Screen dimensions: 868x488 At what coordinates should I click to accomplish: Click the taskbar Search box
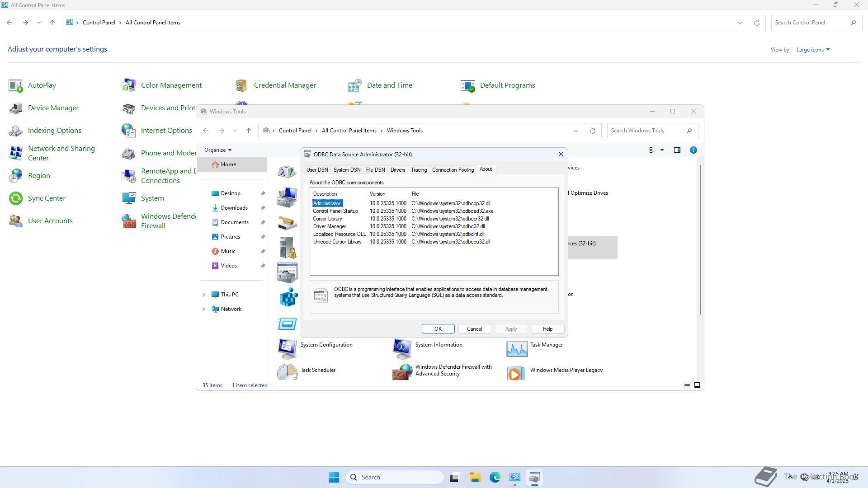395,477
